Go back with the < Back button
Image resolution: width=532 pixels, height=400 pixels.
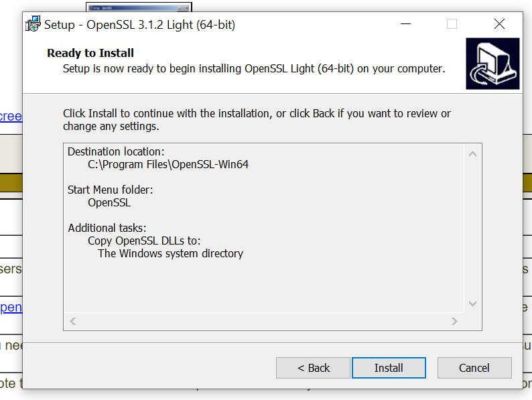coord(313,368)
